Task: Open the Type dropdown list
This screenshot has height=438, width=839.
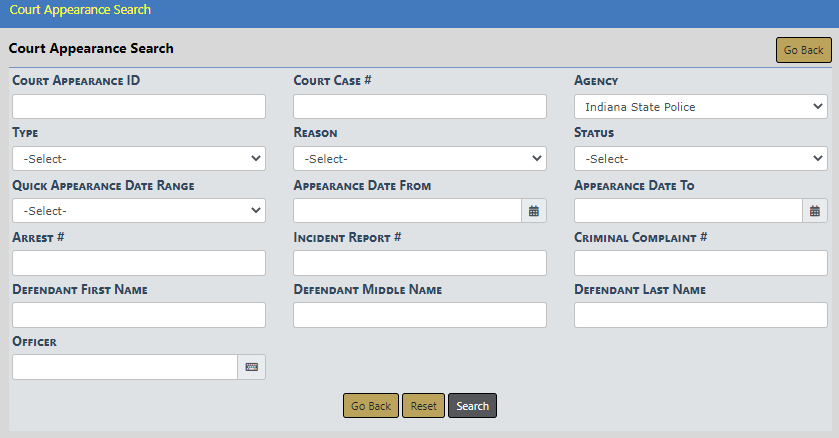Action: [139, 159]
